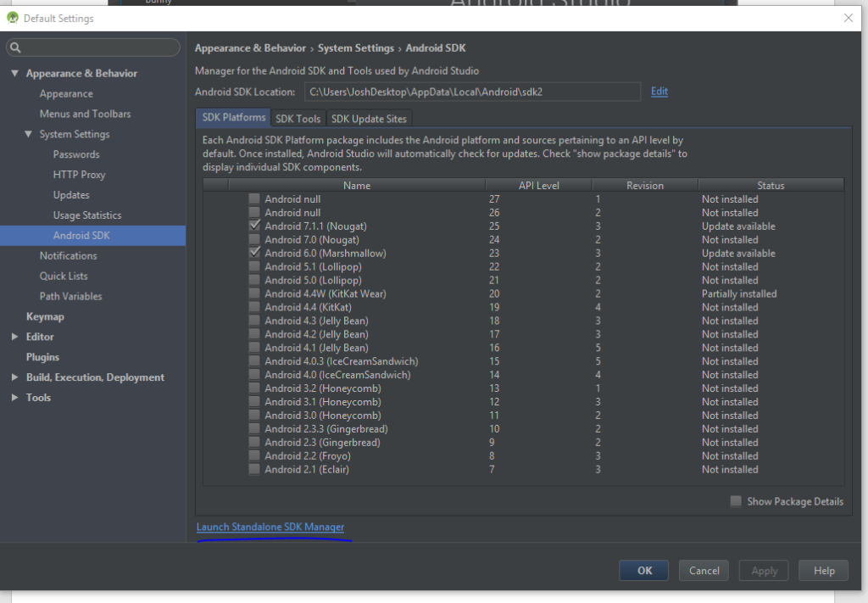The image size is (868, 603).
Task: Collapse the Appearance & Behavior tree arrow
Action: pos(15,73)
